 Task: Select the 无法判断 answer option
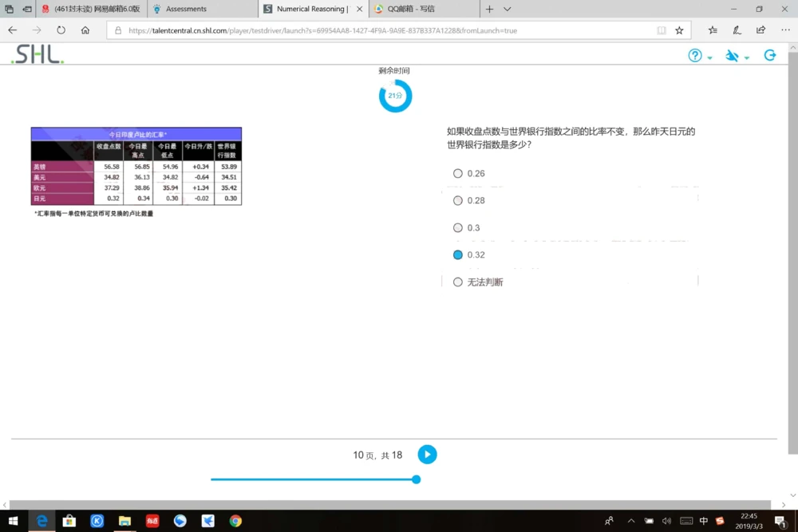click(x=457, y=282)
